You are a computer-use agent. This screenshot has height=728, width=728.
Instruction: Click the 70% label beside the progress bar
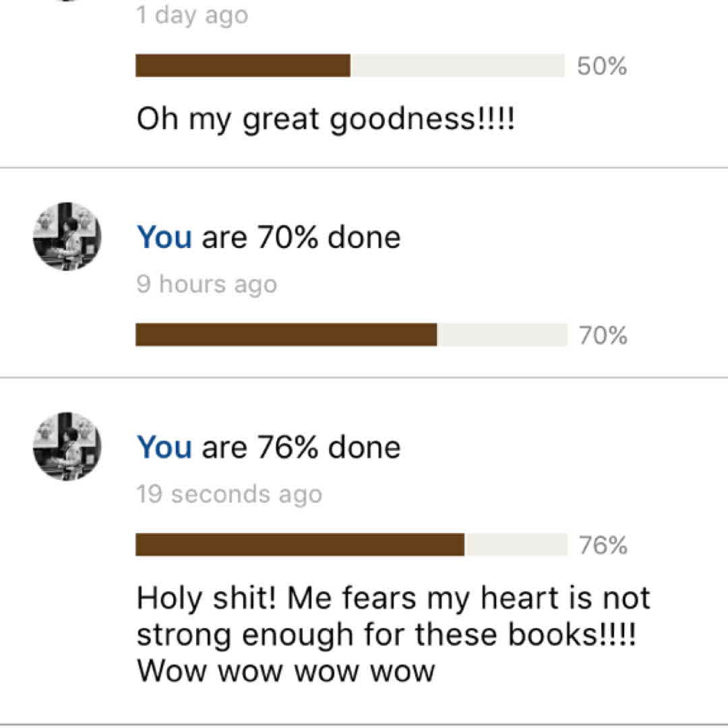pyautogui.click(x=603, y=335)
